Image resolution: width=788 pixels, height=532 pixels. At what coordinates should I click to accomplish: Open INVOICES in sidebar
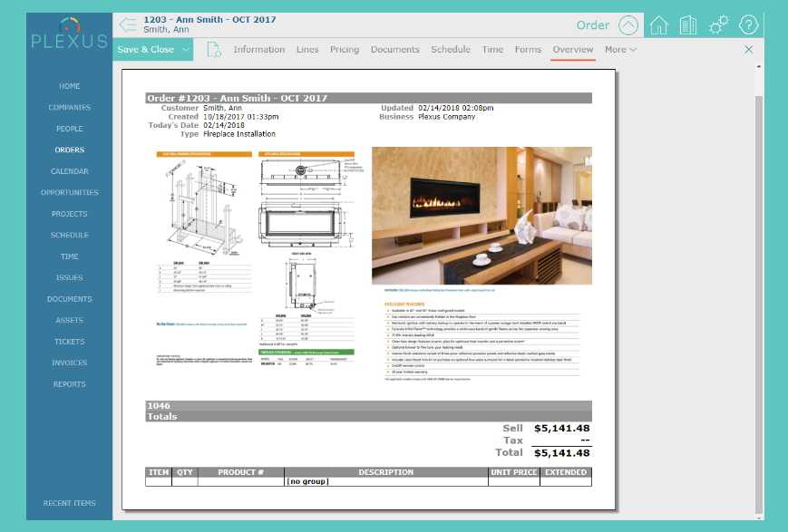[69, 363]
